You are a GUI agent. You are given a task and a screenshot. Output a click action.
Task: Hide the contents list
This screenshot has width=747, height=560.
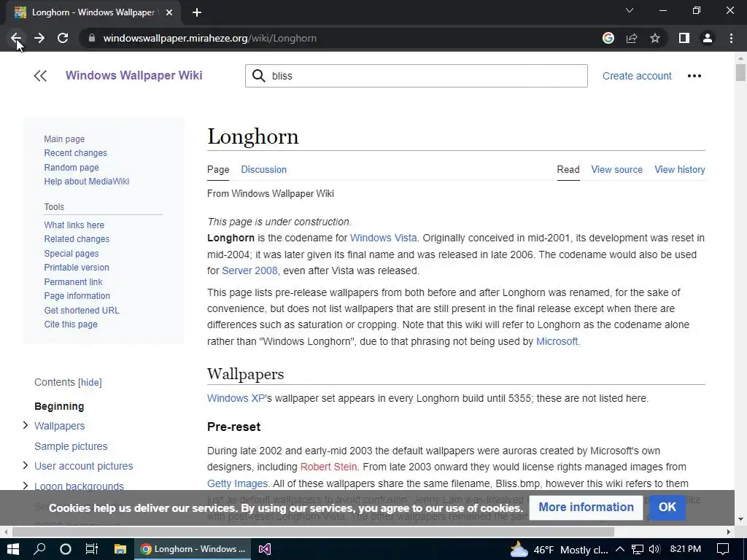90,382
